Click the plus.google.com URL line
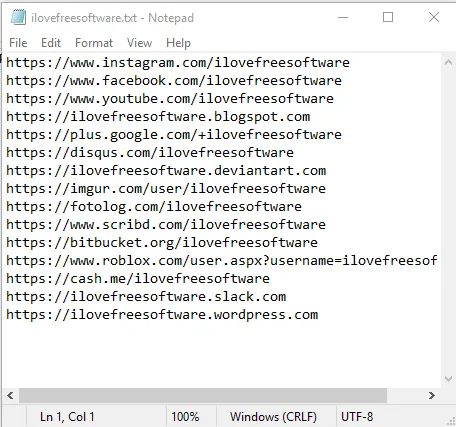 [174, 135]
